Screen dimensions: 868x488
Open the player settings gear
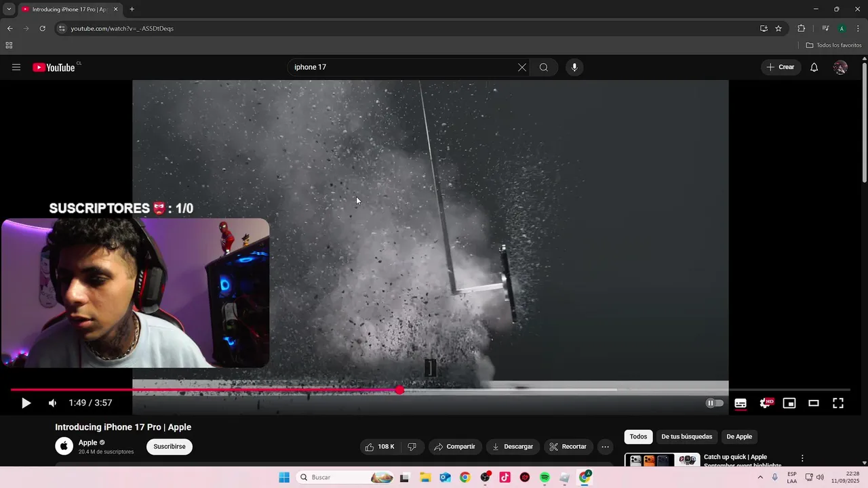766,403
